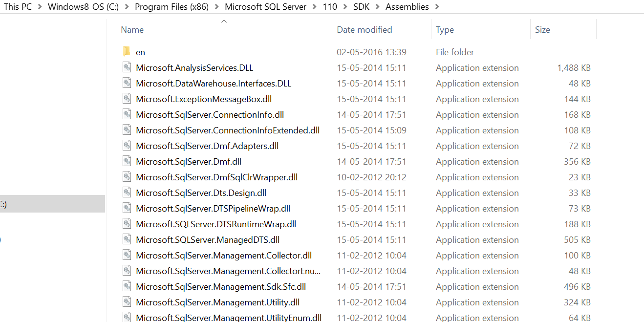Click the Microsoft.ExceptionMessageBox.dll file icon
Screen dimensions: 644x322
click(127, 99)
